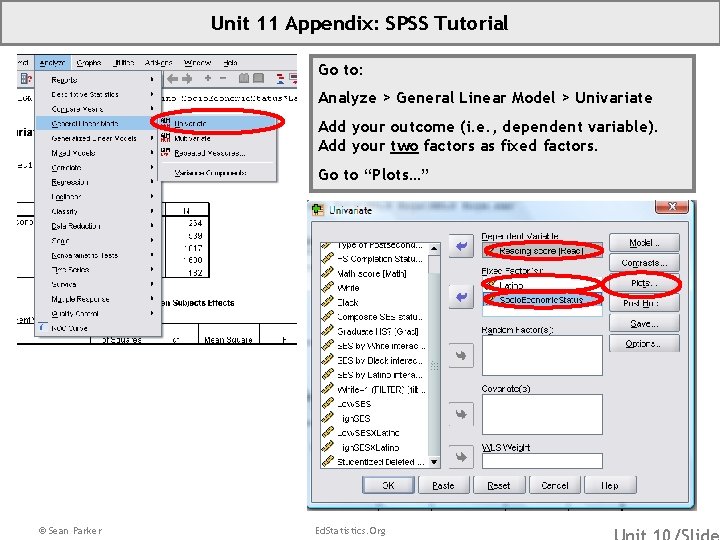Screen dimensions: 720x540
Task: Click the move arrow beside WLS Weight
Action: coord(461,457)
